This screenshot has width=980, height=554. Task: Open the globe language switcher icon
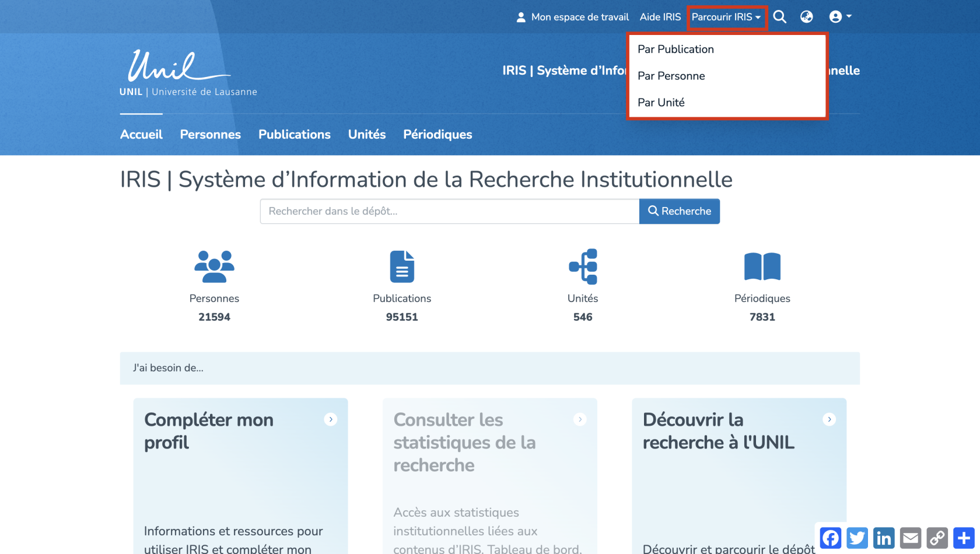[x=807, y=17]
